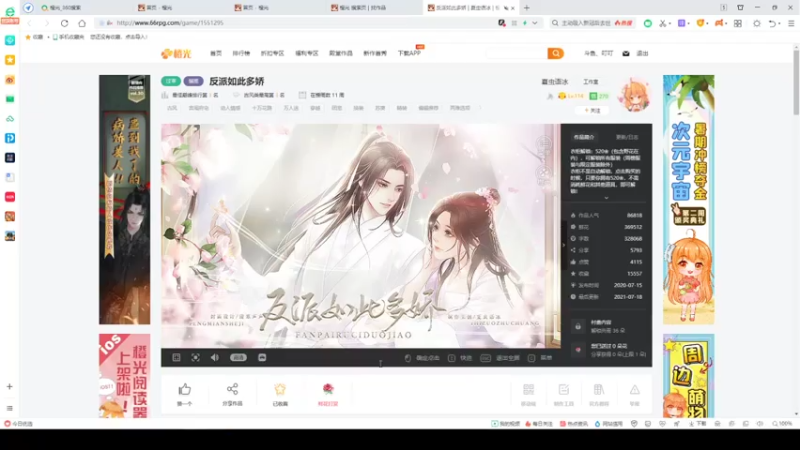Open the author name link
Image resolution: width=800 pixels, height=450 pixels.
[x=555, y=82]
